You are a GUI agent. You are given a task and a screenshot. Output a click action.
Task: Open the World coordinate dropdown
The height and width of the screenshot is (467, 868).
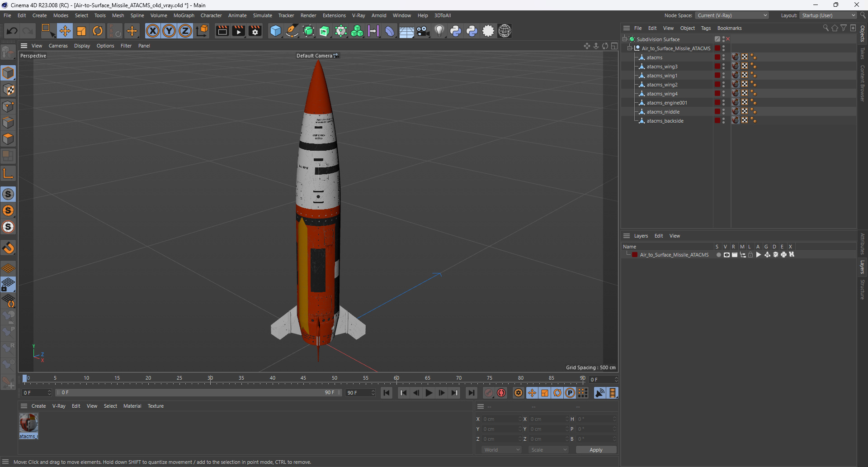point(502,450)
